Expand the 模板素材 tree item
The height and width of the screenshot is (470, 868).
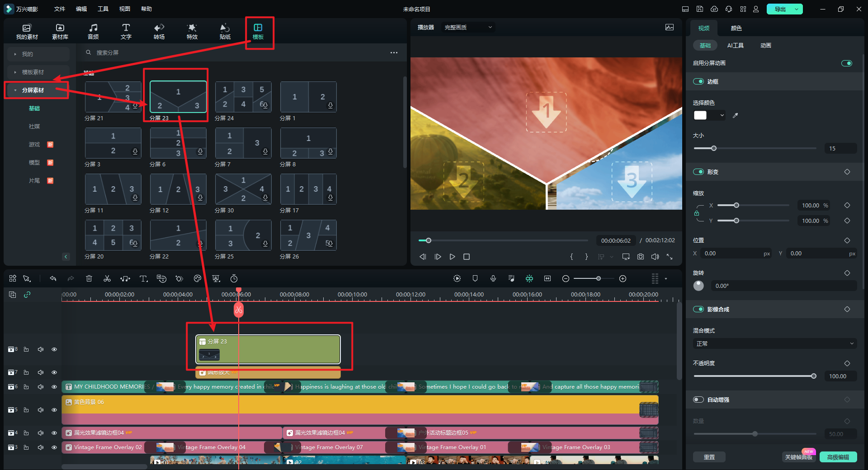click(33, 72)
